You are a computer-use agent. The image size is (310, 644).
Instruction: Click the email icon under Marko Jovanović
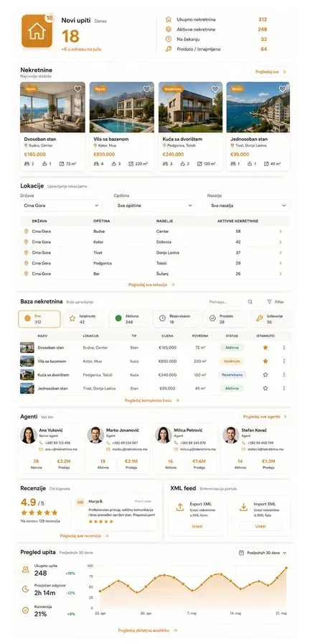click(x=108, y=449)
